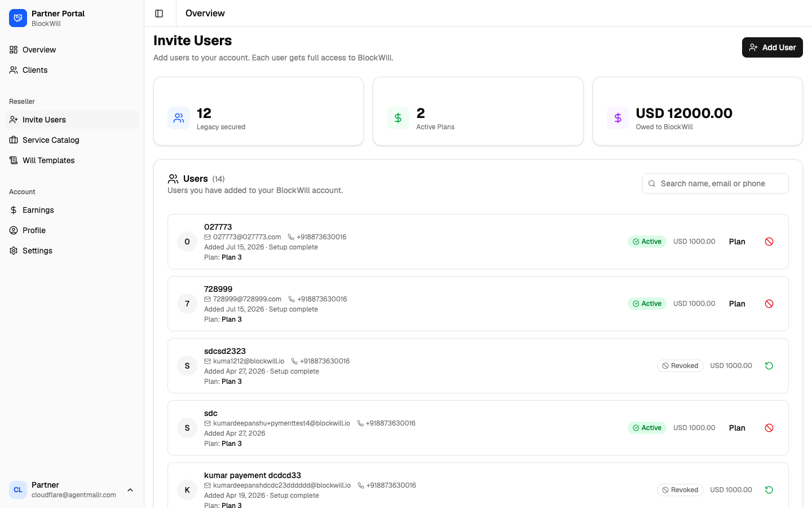Image resolution: width=812 pixels, height=508 pixels.
Task: Expand the Partner account menu chevron
Action: click(130, 490)
